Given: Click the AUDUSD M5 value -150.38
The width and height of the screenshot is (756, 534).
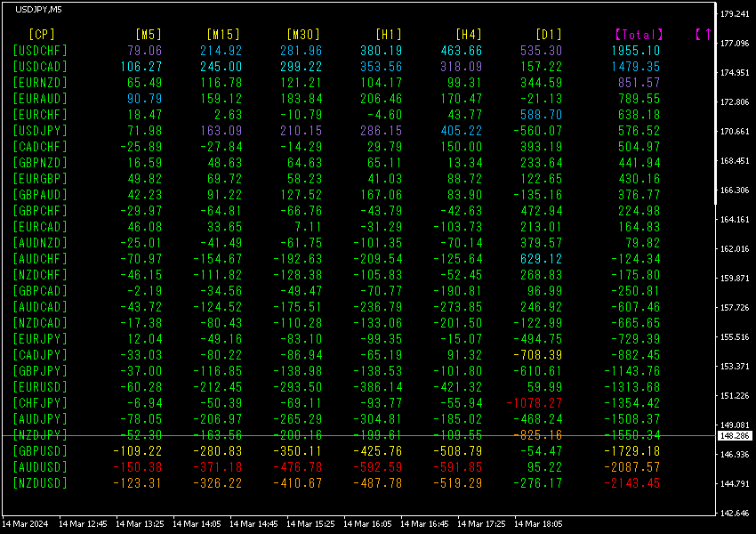Looking at the screenshot, I should (x=137, y=467).
